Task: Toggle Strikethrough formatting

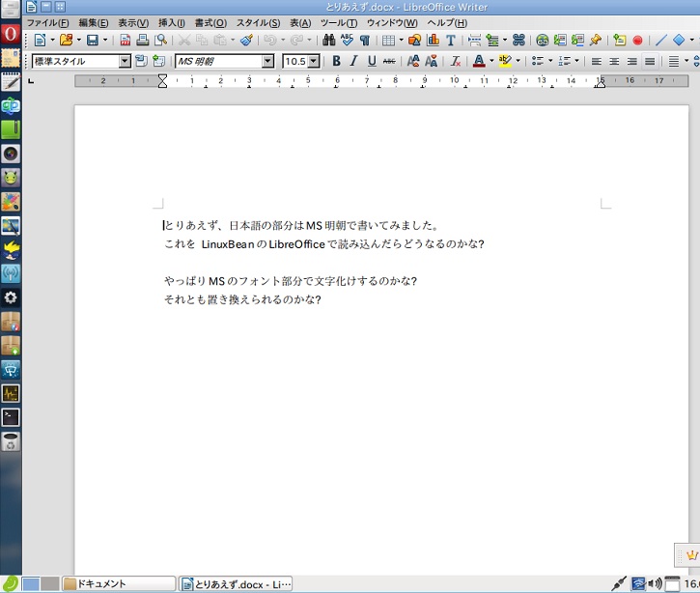Action: click(x=389, y=61)
